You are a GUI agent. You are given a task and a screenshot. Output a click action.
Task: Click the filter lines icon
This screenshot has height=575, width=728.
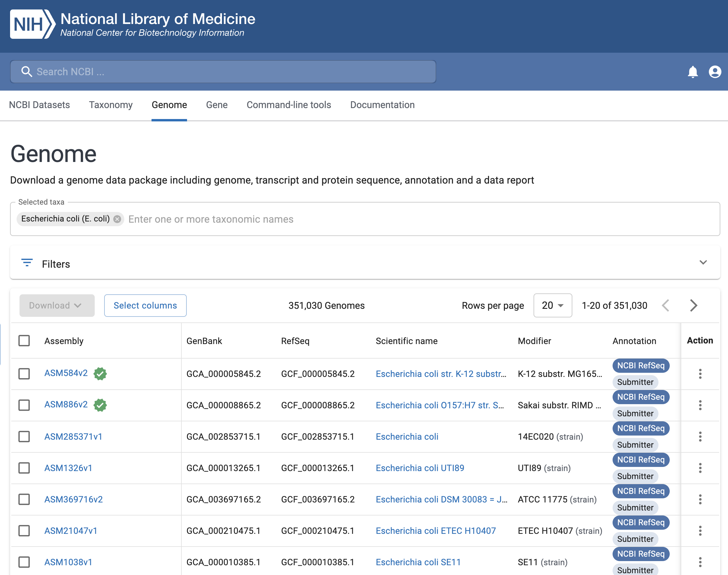[27, 263]
